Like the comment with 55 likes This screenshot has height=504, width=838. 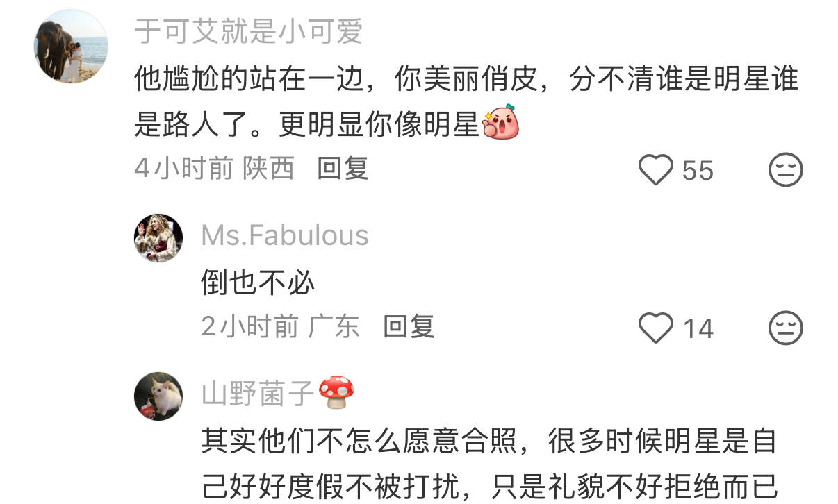click(656, 170)
